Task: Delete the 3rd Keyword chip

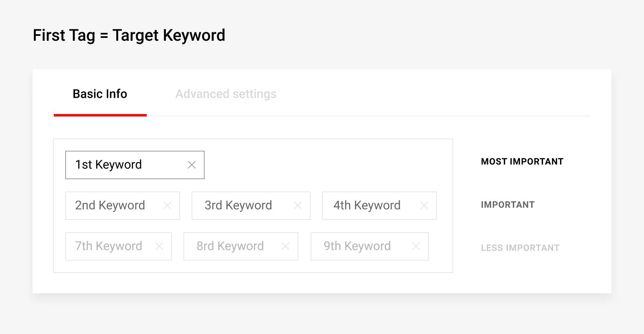Action: [298, 206]
